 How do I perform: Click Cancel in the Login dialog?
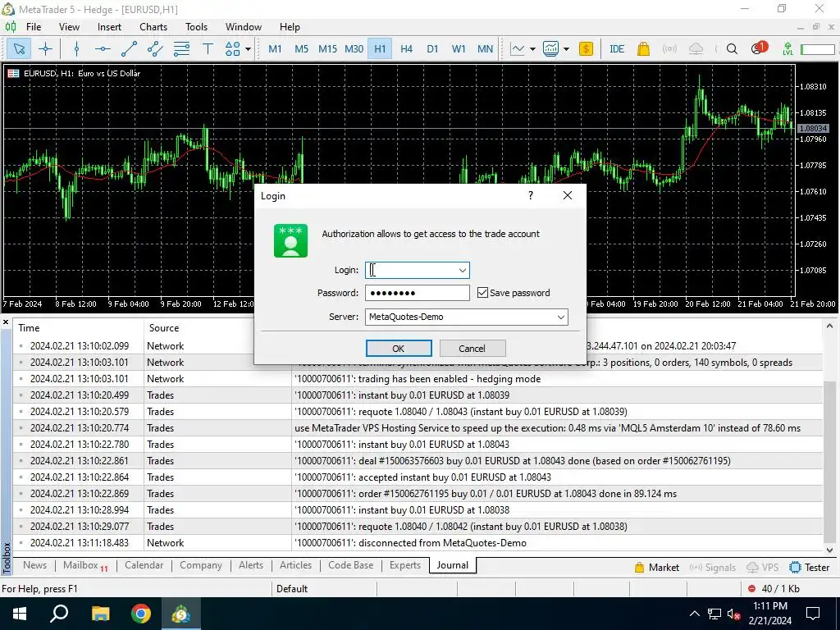(x=472, y=348)
